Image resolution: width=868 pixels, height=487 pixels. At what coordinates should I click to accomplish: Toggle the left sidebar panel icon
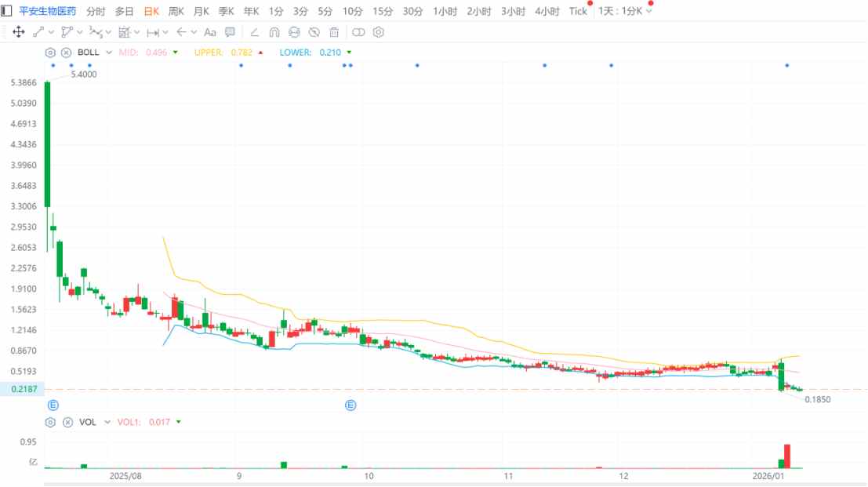6,11
